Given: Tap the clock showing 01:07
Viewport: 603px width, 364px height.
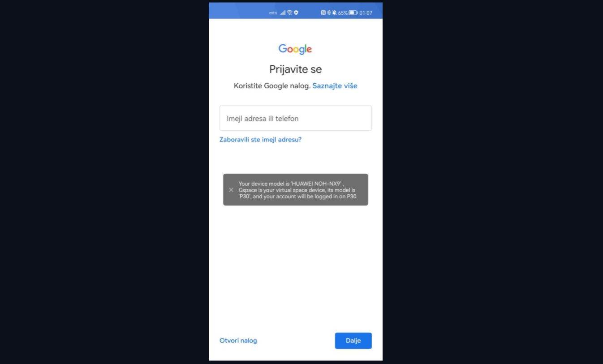Looking at the screenshot, I should (x=366, y=13).
